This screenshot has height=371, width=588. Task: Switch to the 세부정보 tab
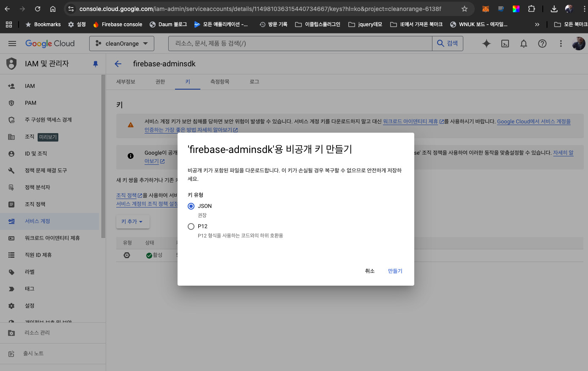[126, 82]
